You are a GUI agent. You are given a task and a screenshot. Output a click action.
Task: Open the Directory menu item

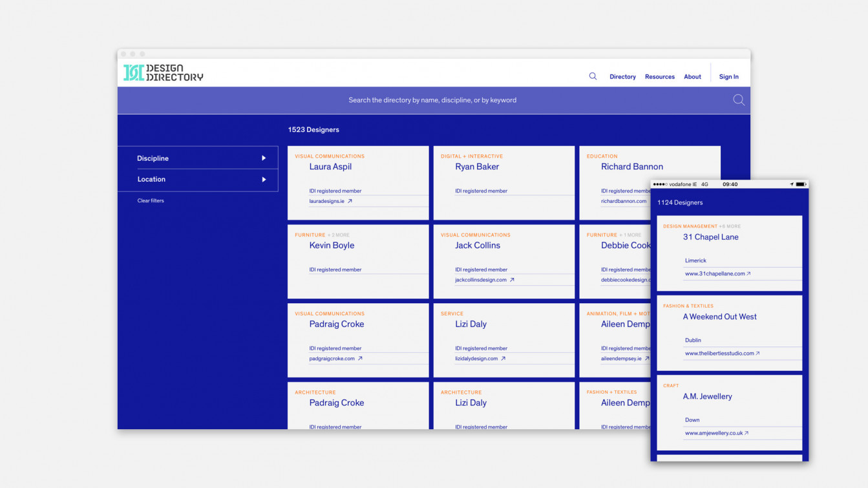622,77
